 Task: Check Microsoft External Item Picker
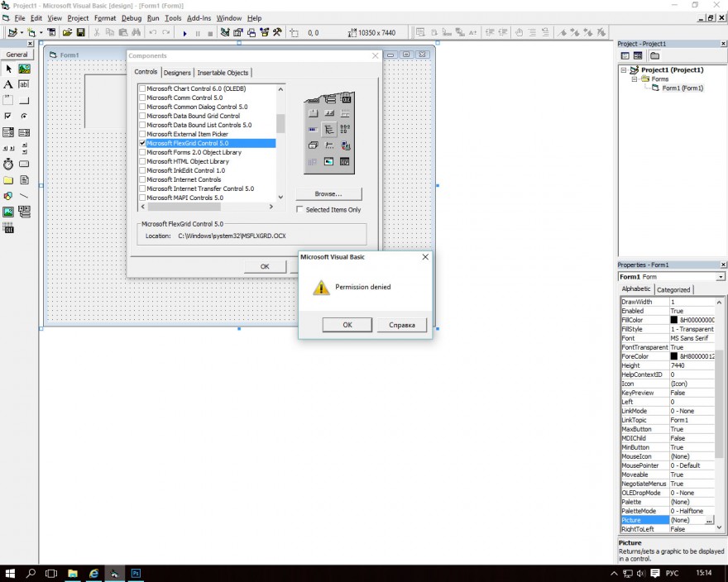142,134
